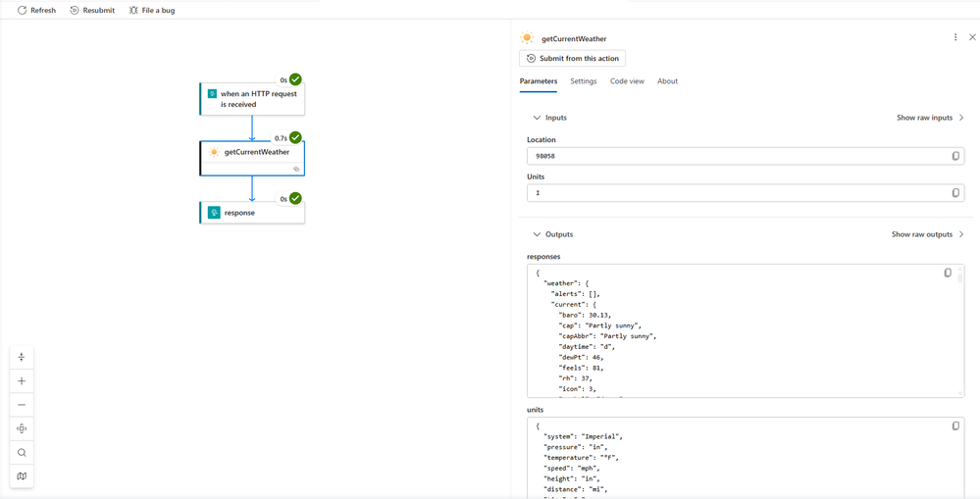Switch to the Code view tab

627,81
